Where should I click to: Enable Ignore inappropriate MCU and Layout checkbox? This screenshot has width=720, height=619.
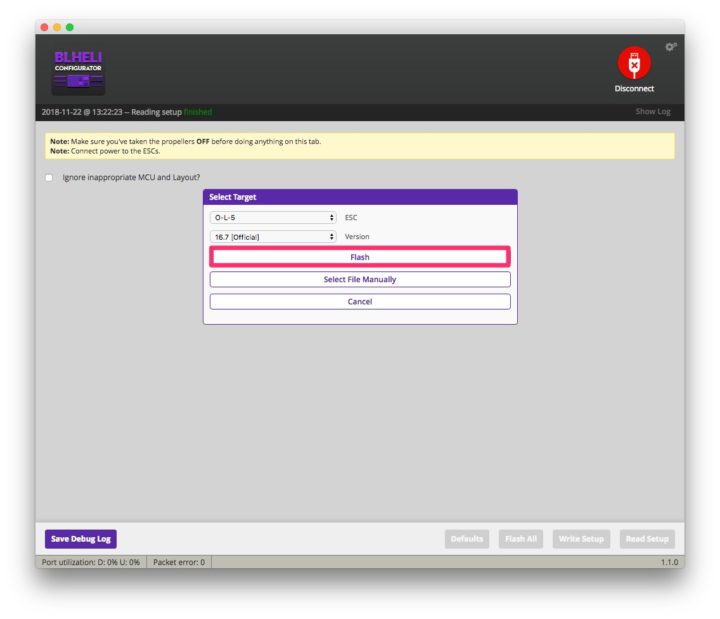pyautogui.click(x=49, y=178)
